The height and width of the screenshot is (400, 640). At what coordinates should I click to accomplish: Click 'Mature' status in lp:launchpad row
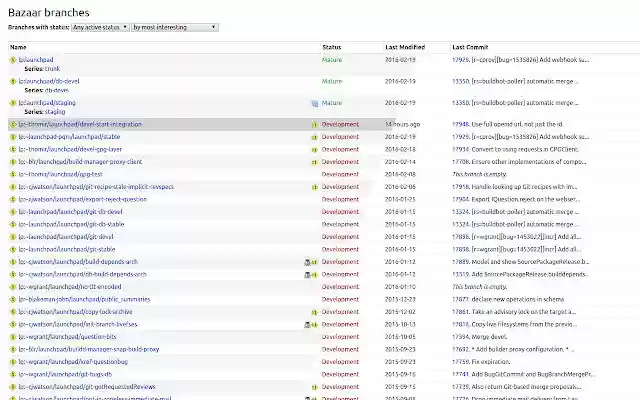[332, 60]
